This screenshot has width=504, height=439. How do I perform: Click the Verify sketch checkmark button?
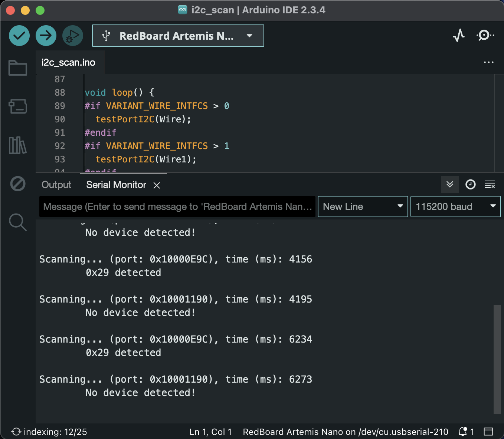(x=19, y=36)
